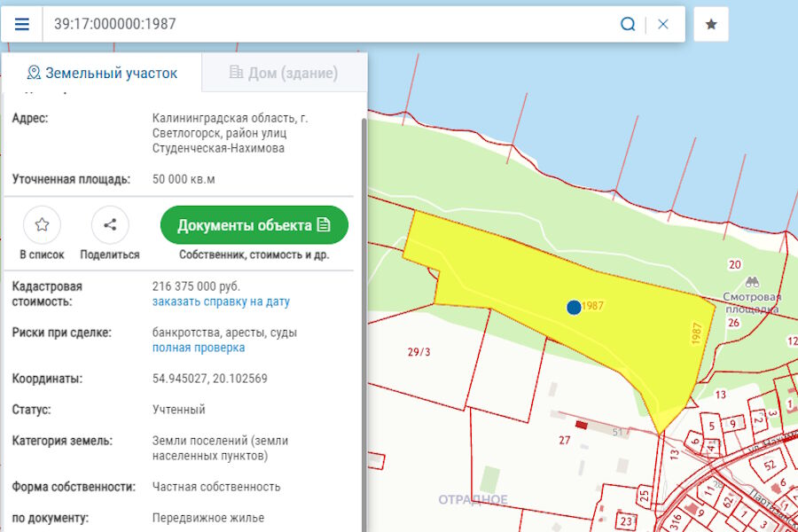Image resolution: width=798 pixels, height=532 pixels.
Task: Click the viewpoint binoculars icon on map
Action: 753,279
